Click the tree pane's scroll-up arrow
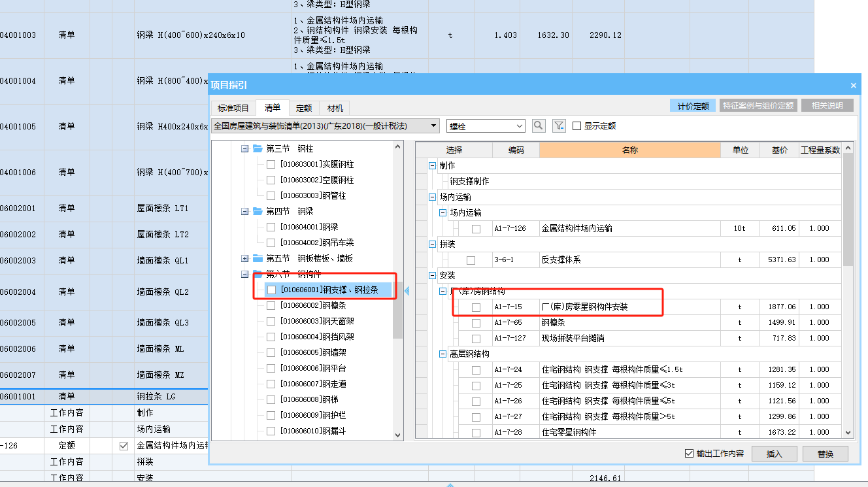868x487 pixels. pyautogui.click(x=397, y=146)
